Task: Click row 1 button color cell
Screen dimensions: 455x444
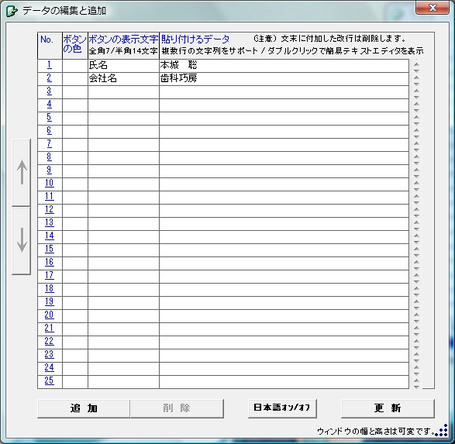Action: click(x=75, y=65)
